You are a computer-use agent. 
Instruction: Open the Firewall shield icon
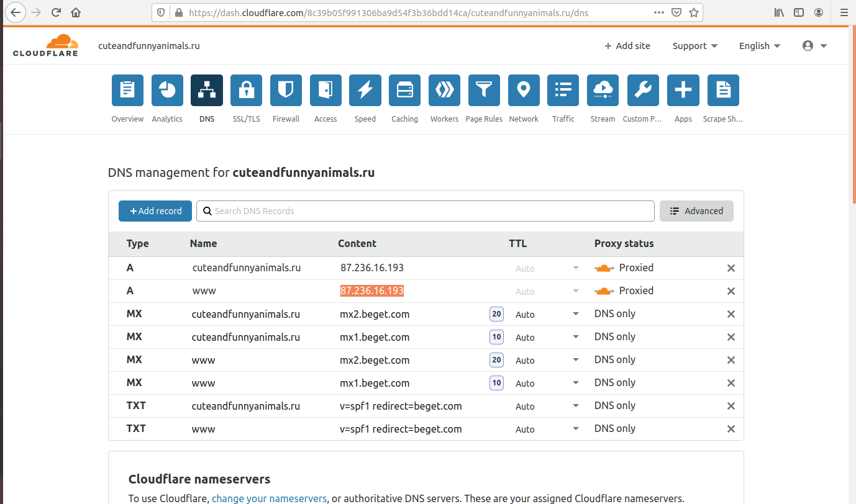[x=286, y=91]
